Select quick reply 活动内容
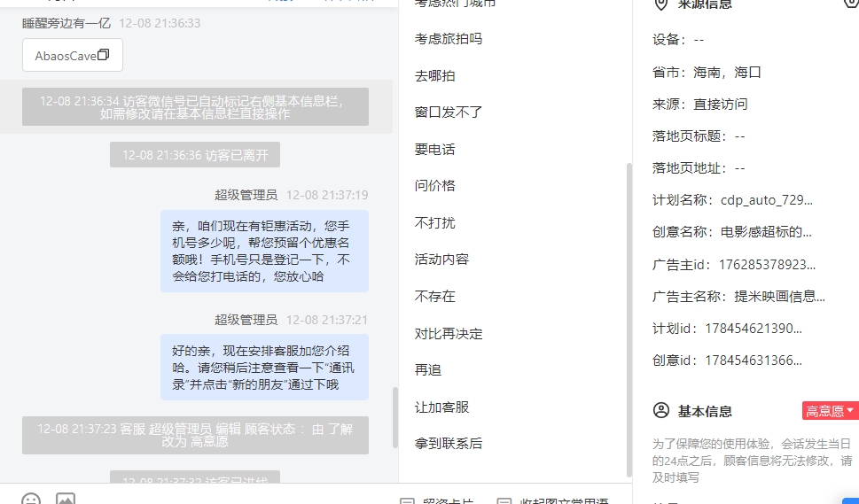859x504 pixels. tap(441, 260)
